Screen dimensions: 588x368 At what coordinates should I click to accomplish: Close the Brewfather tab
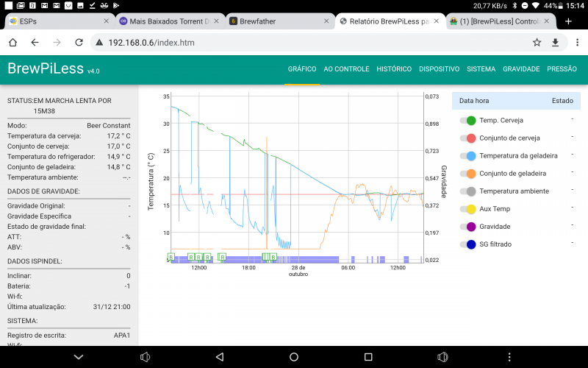[x=326, y=21]
